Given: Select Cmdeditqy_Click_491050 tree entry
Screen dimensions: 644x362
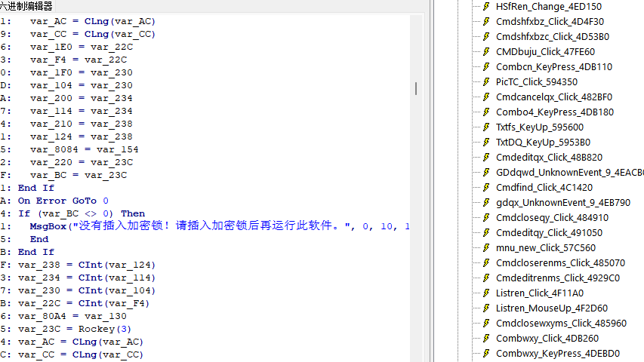Looking at the screenshot, I should pyautogui.click(x=549, y=232).
